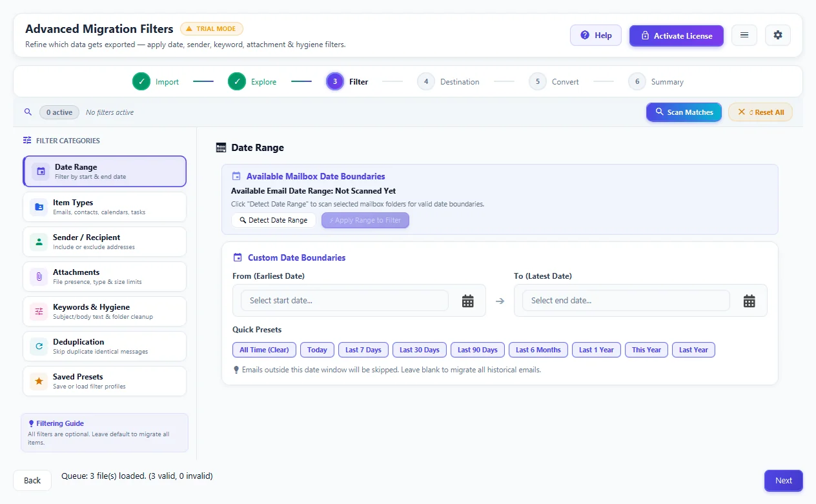This screenshot has width=816, height=504.
Task: Select the Date Range filter category
Action: (x=105, y=172)
